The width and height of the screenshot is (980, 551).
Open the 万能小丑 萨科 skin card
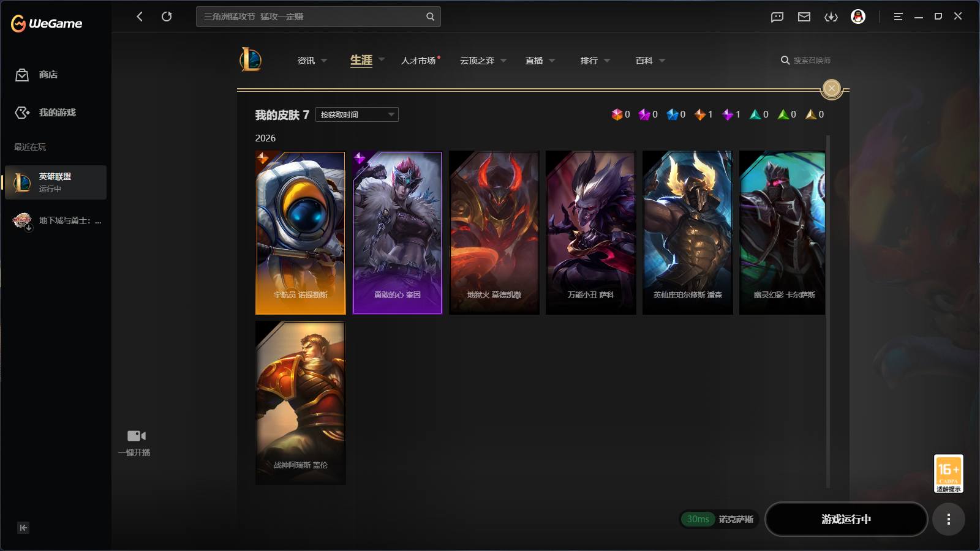pos(591,233)
